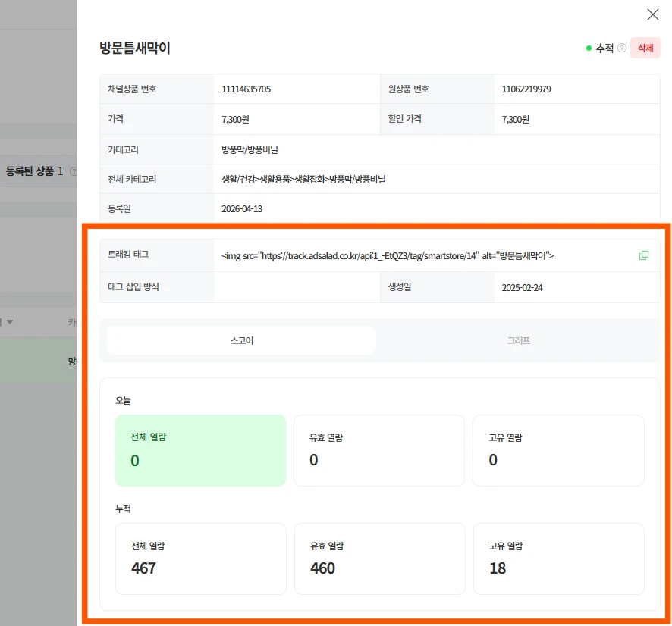Click the 방문틈새막이 panel title
672x626 pixels.
coord(135,48)
